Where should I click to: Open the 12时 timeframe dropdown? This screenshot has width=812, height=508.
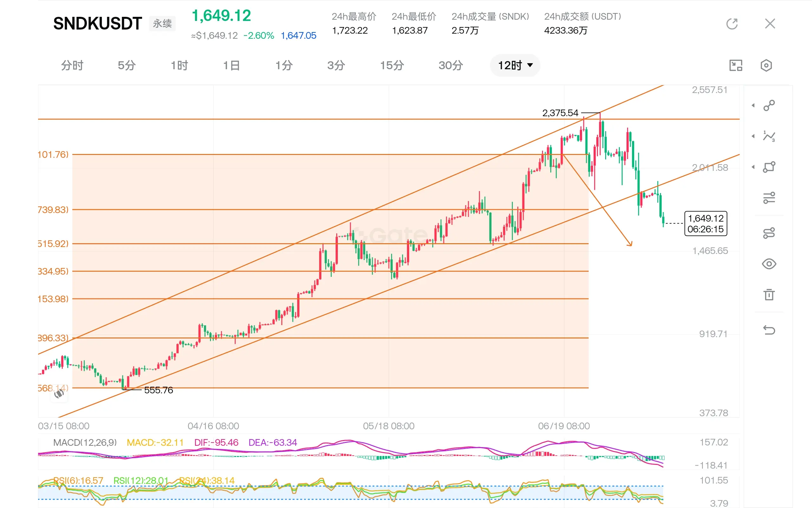coord(515,65)
